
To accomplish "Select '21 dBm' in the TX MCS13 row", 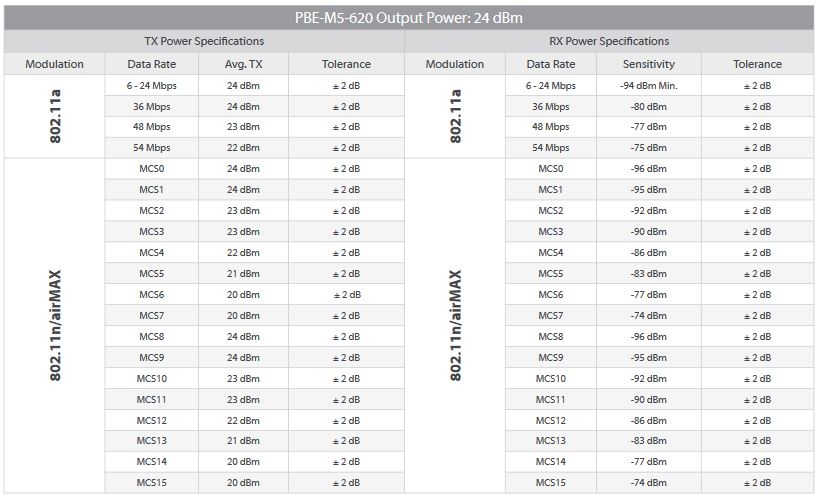I will click(243, 441).
